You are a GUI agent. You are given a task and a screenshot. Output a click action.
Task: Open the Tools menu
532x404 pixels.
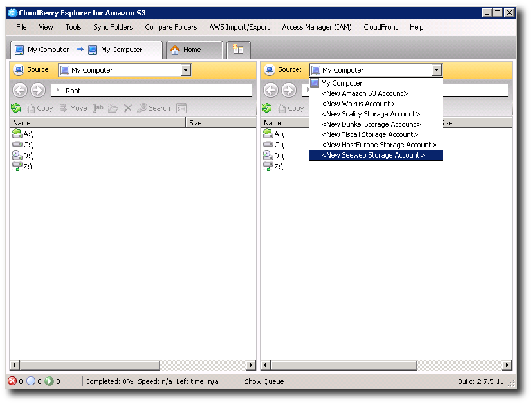(73, 27)
